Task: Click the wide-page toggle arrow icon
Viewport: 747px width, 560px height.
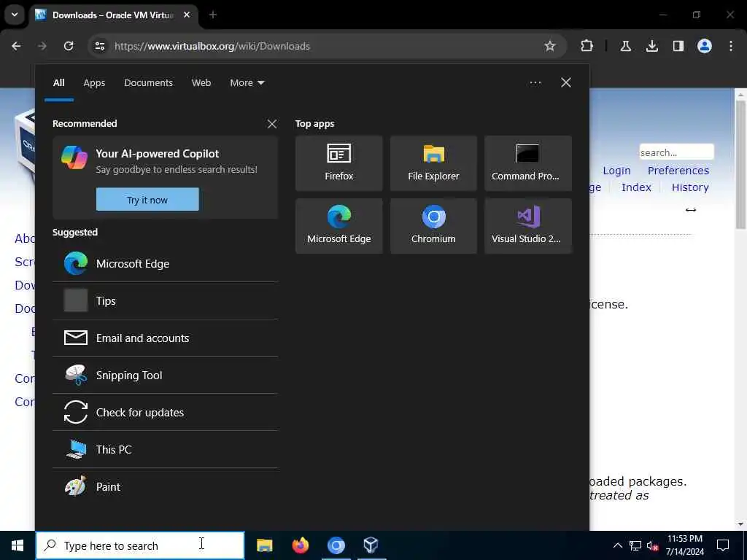Action: (x=690, y=210)
